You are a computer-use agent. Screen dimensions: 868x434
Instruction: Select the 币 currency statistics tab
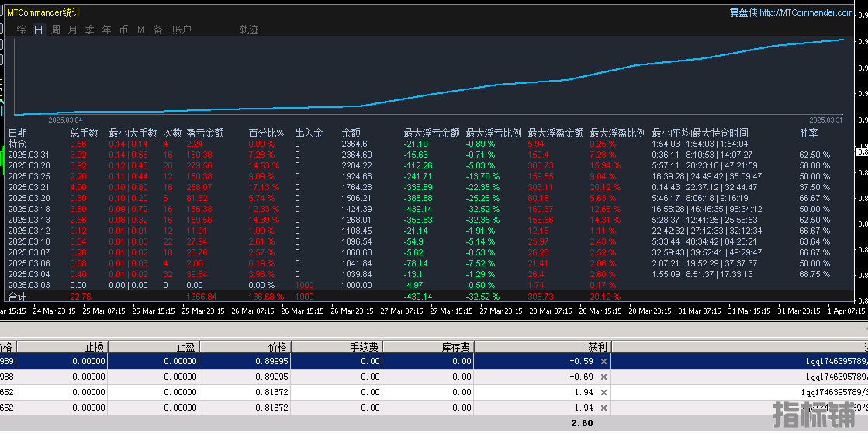[x=123, y=30]
